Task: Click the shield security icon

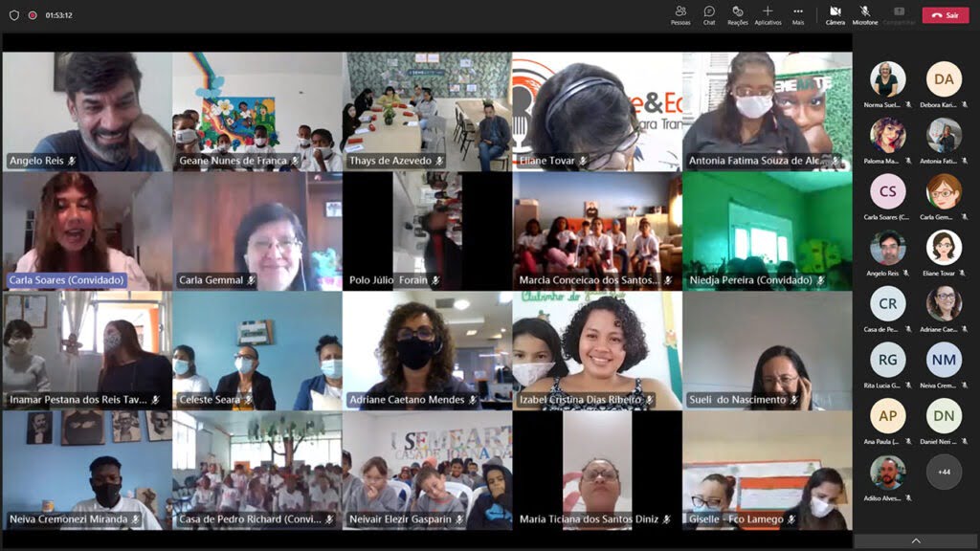Action: pos(14,15)
